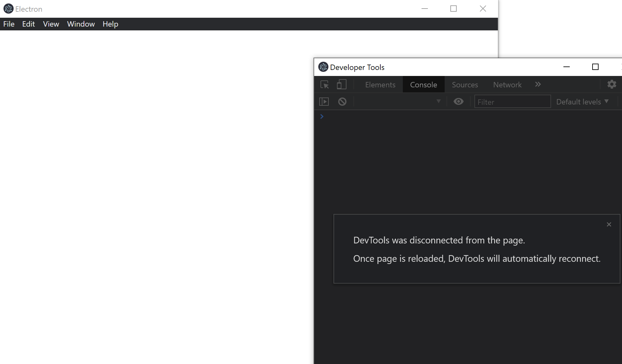The width and height of the screenshot is (622, 364).
Task: Switch to the Sources tab
Action: [465, 85]
